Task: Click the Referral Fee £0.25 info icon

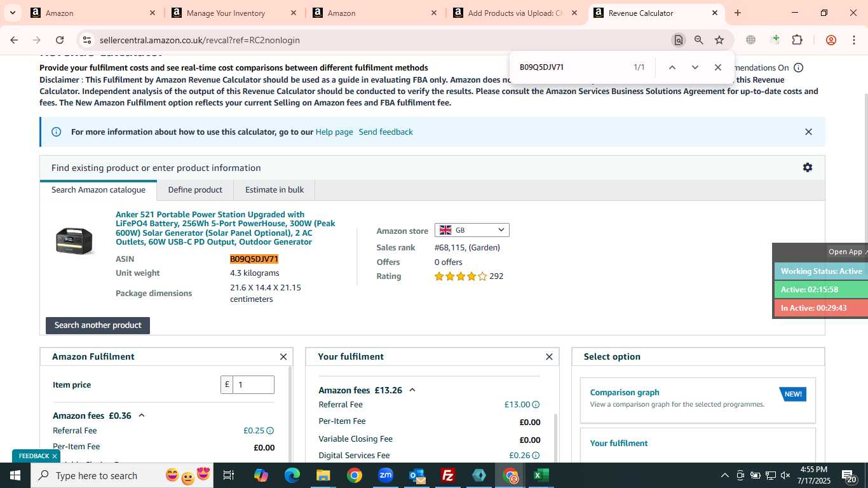Action: [270, 431]
